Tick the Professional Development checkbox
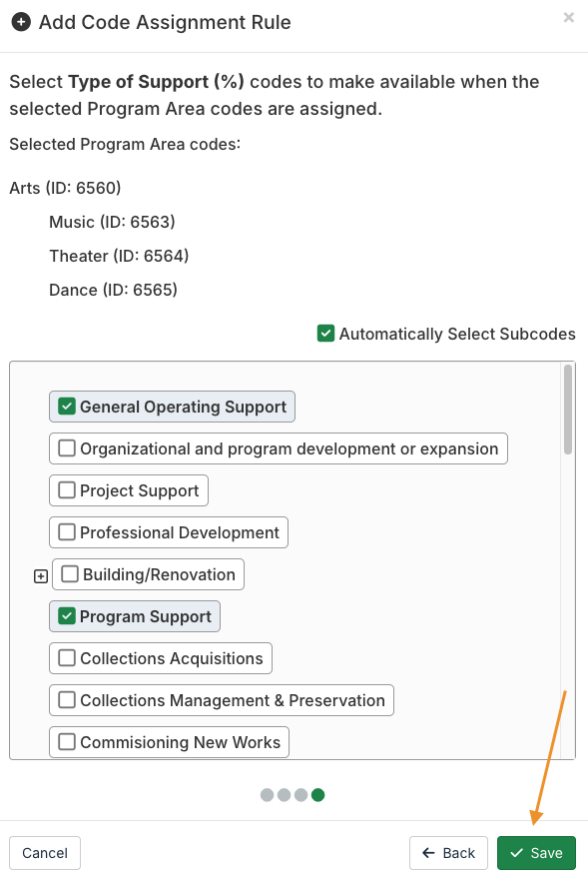The width and height of the screenshot is (588, 879). point(67,532)
